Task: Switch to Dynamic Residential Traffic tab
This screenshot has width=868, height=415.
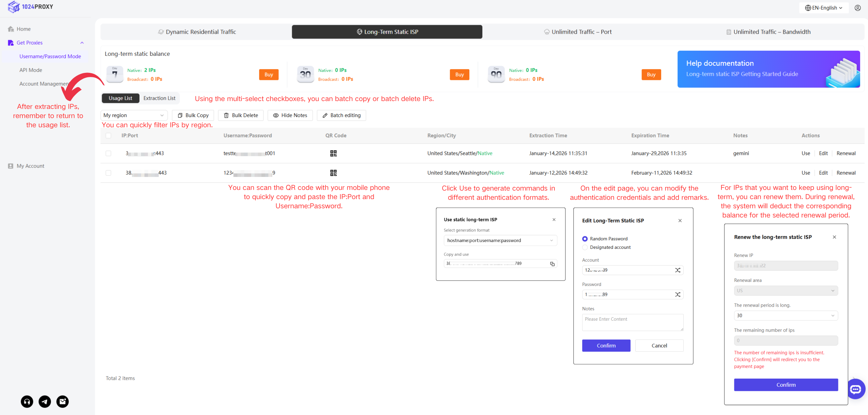Action: [x=197, y=32]
